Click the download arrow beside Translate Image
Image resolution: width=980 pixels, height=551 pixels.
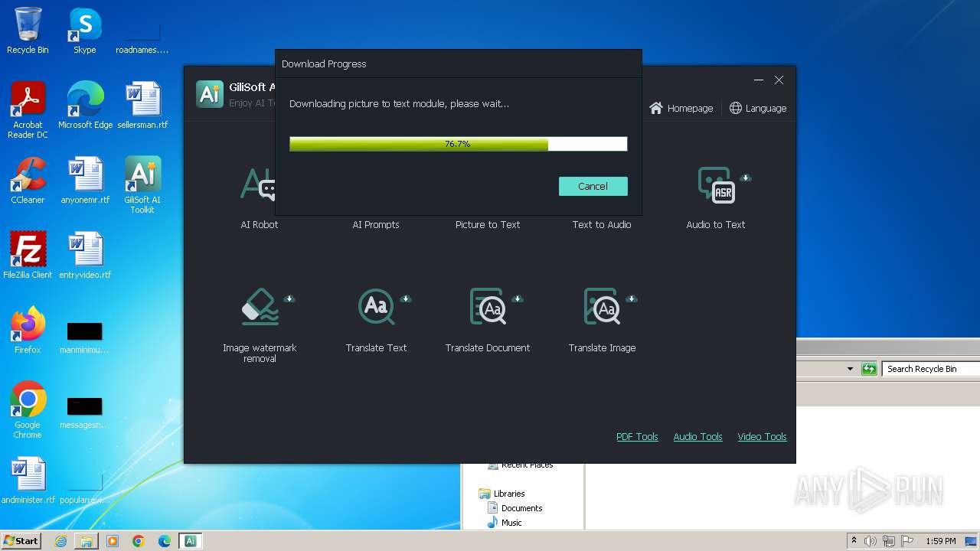click(x=632, y=298)
